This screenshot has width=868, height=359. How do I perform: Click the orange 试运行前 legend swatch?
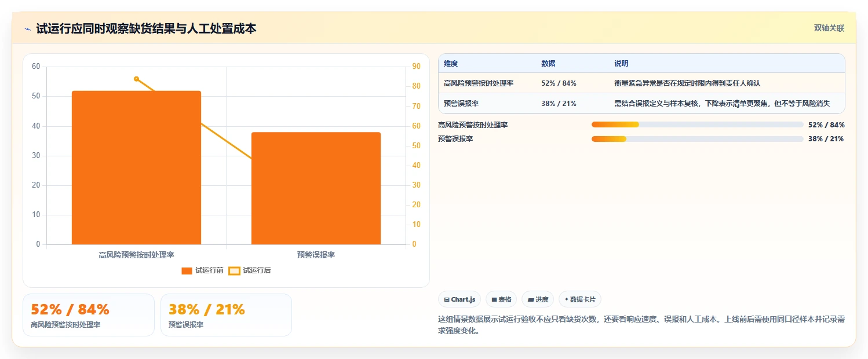187,271
